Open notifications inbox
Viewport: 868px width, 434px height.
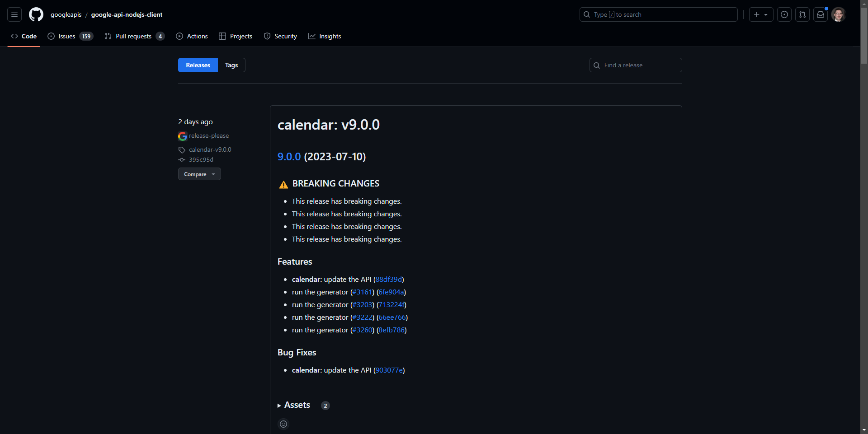pos(821,14)
